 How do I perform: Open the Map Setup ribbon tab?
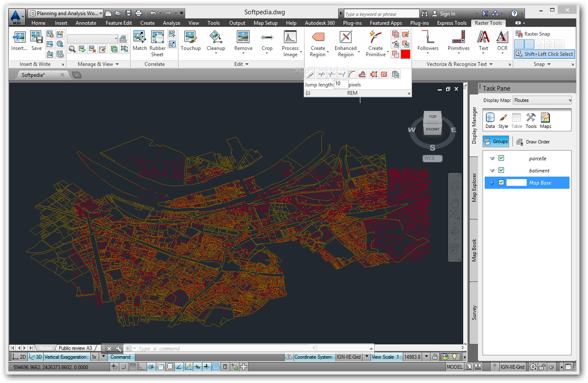265,23
